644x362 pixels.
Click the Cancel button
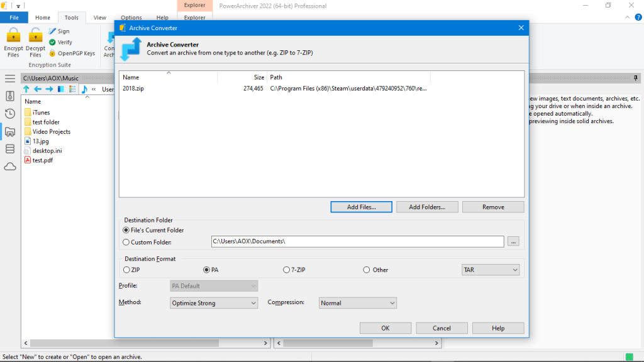click(x=441, y=328)
